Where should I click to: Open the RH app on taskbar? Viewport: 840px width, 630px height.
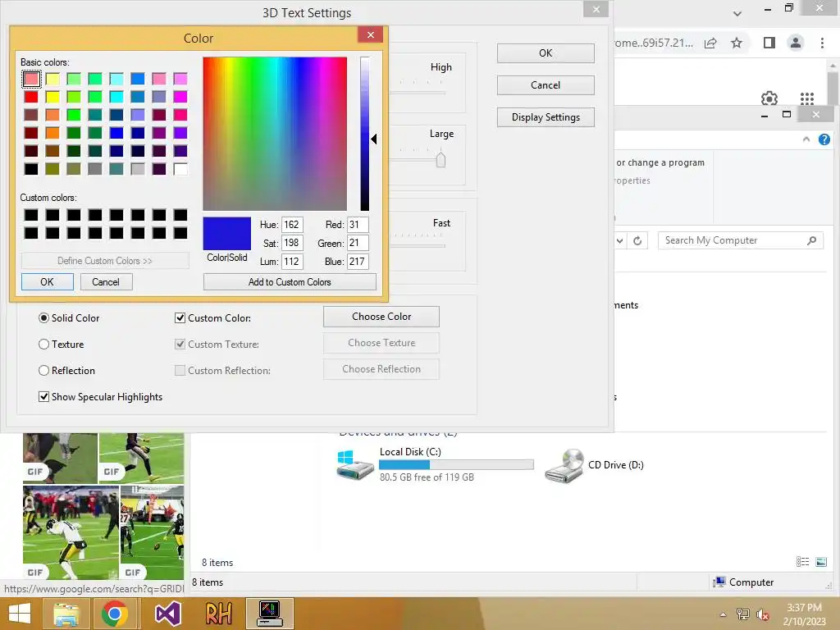point(218,614)
